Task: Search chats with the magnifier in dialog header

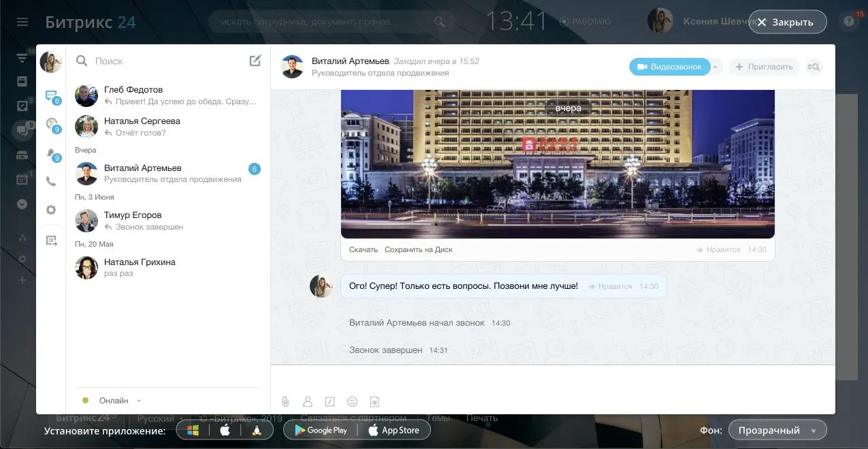Action: 814,67
